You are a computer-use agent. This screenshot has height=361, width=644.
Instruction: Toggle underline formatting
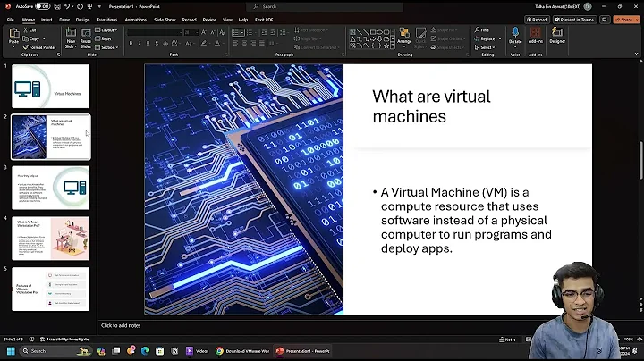click(148, 43)
